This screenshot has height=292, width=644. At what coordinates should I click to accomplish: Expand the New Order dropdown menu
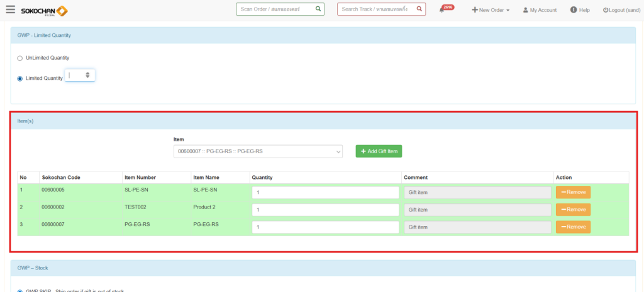coord(491,10)
